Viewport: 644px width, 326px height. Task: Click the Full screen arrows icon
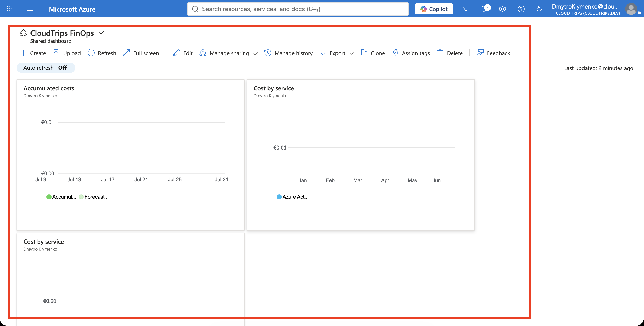pyautogui.click(x=126, y=53)
